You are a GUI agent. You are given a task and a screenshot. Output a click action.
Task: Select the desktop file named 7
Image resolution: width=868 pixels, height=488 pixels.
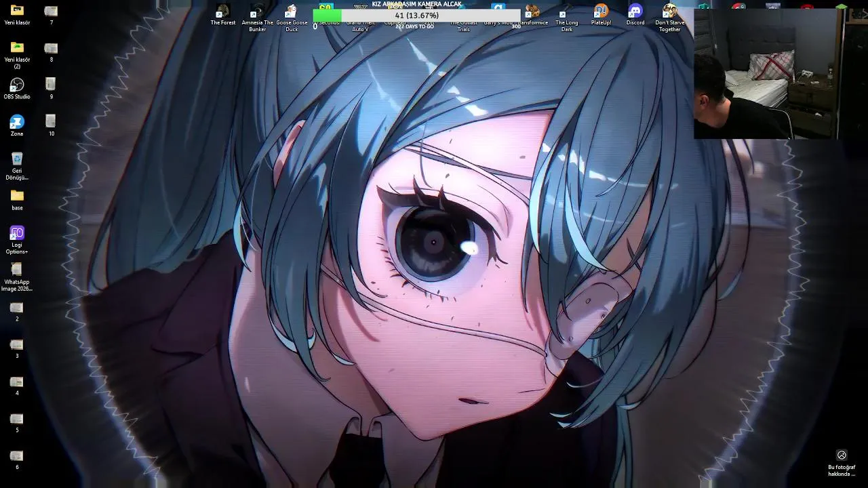[51, 15]
